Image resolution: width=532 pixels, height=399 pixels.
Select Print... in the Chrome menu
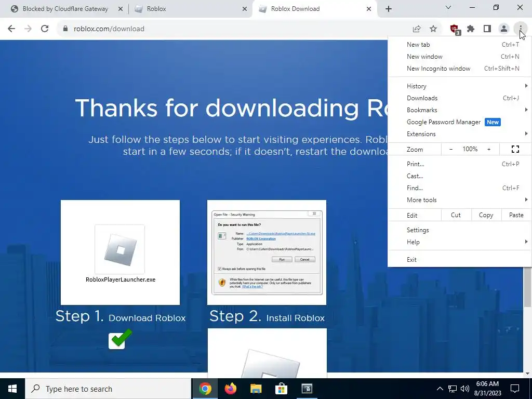point(459,164)
